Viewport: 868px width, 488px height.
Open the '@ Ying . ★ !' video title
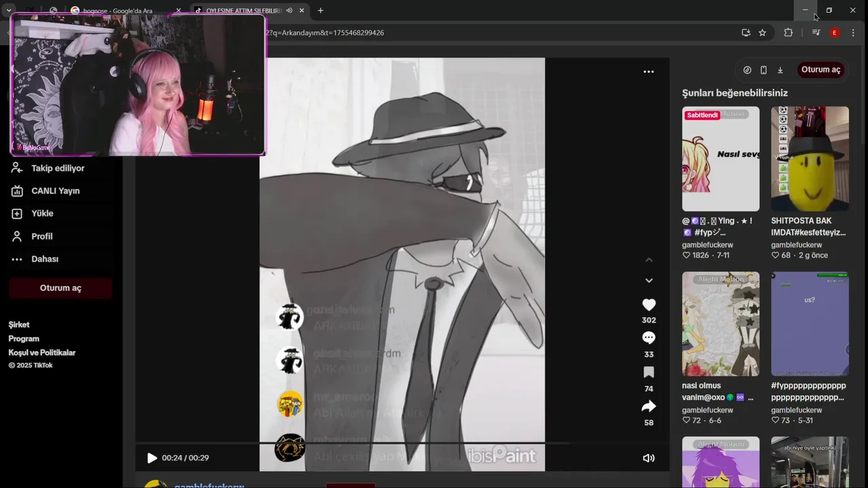tap(717, 226)
